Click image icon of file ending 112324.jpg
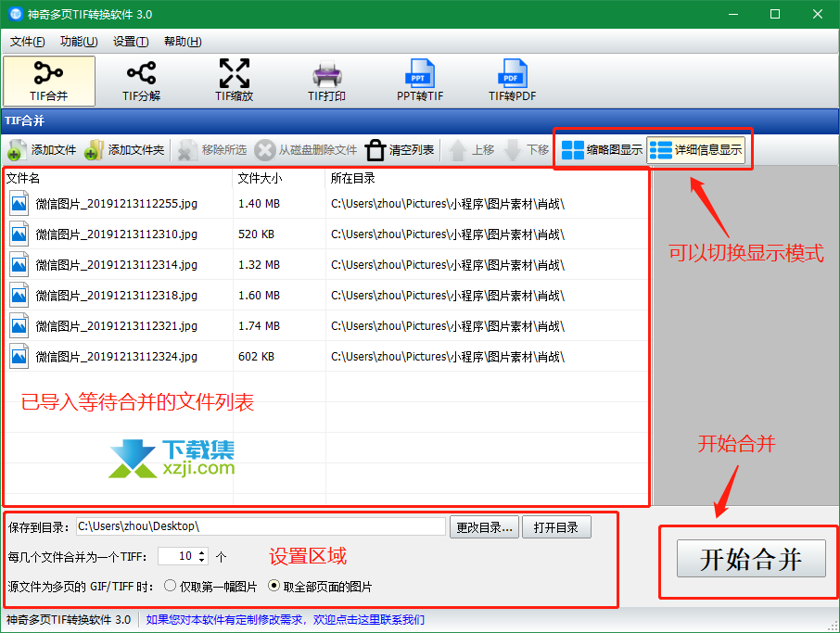Screen dimensions: 840x633 pos(19,356)
